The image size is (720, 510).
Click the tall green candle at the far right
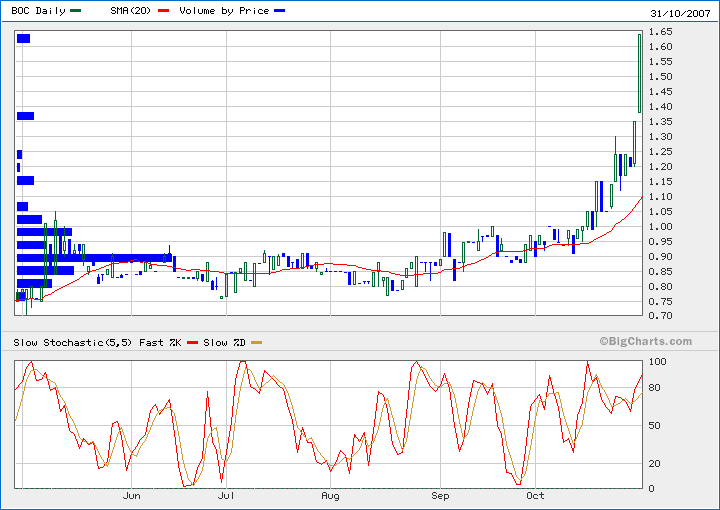click(x=639, y=73)
